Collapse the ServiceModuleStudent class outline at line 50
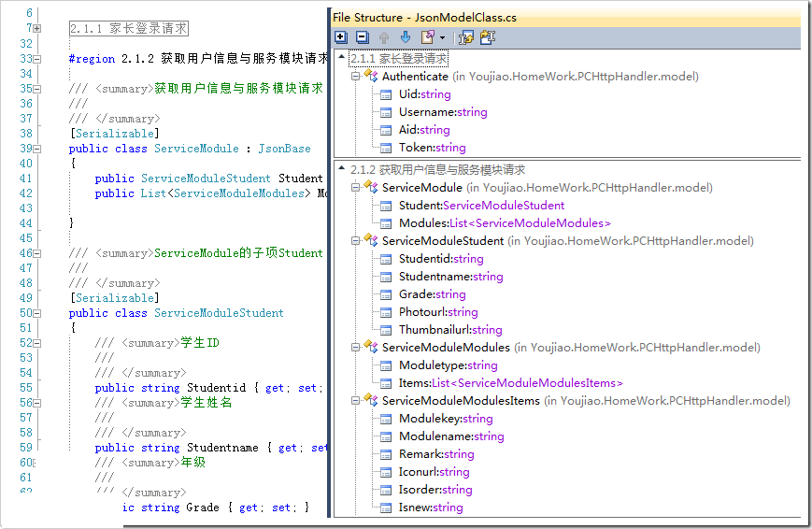Image resolution: width=812 pixels, height=529 pixels. [37, 313]
